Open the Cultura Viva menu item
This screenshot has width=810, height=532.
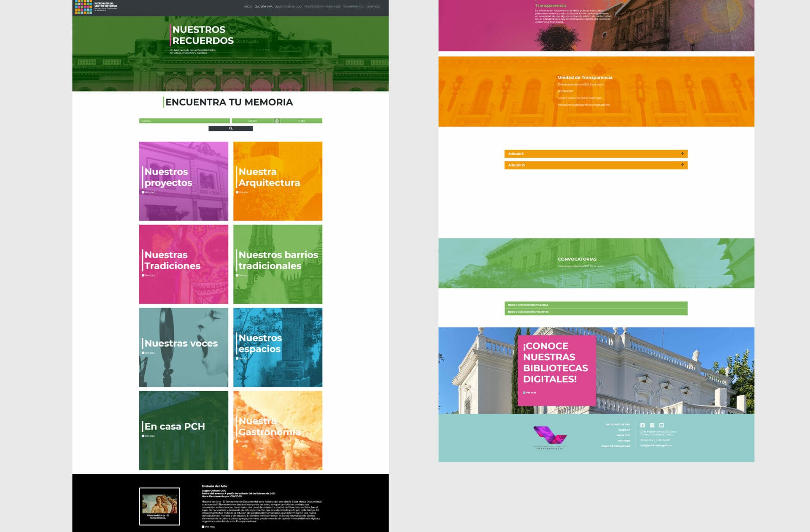263,7
